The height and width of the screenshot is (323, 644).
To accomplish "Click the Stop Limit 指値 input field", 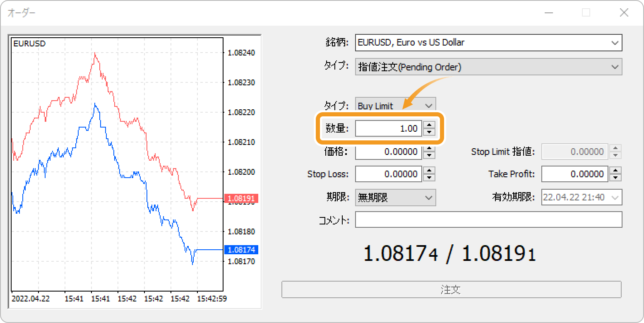I will [x=575, y=152].
